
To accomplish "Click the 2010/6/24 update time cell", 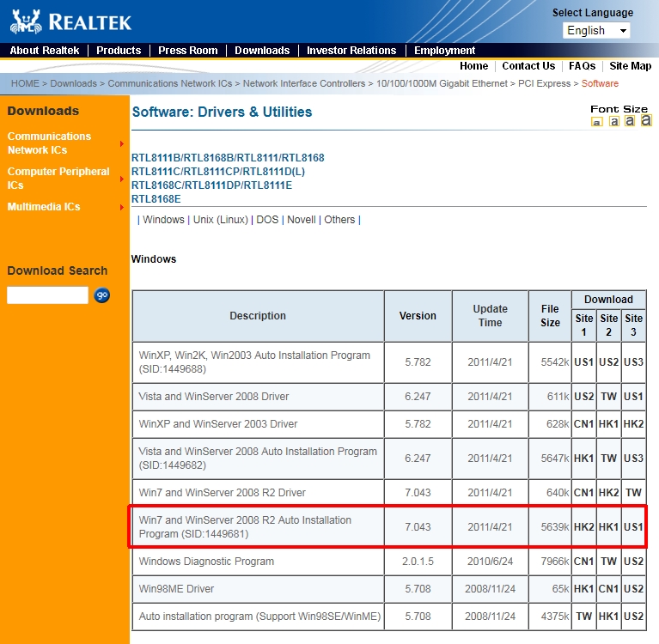I will (x=490, y=562).
